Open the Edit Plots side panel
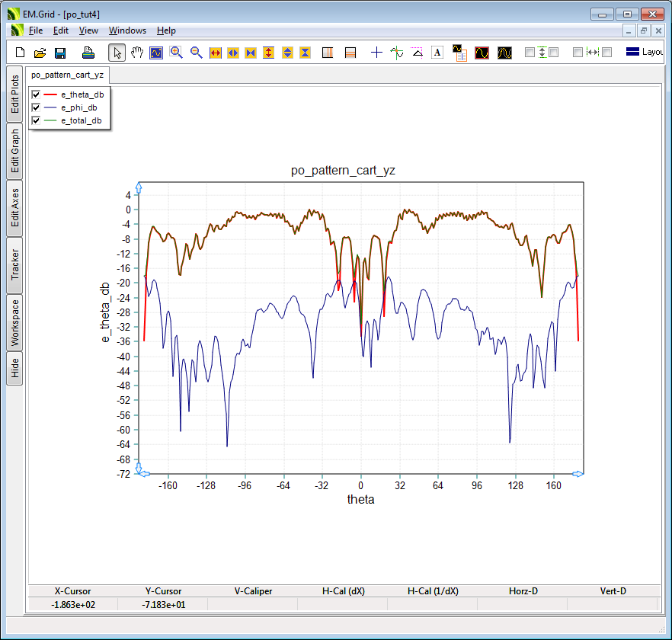The height and width of the screenshot is (640, 672). click(15, 94)
